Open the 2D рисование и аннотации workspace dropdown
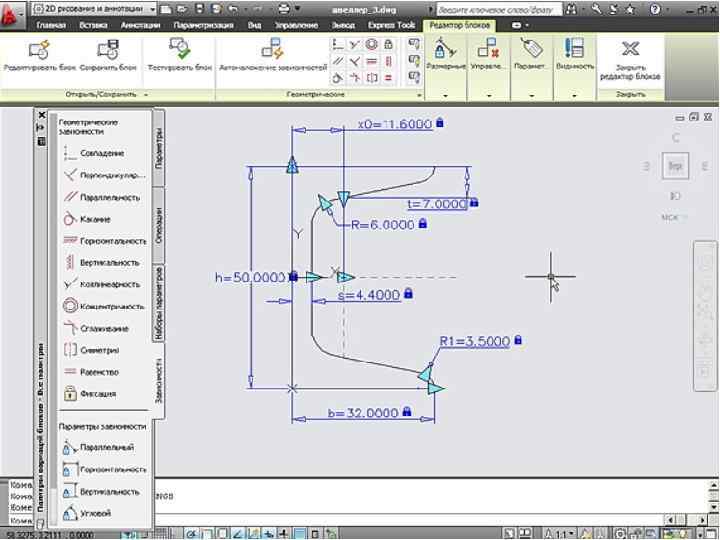Screen dimensions: 720x540 (x=95, y=9)
